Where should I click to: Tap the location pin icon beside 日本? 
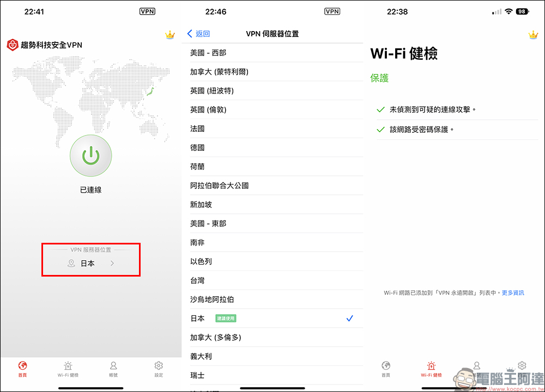click(x=71, y=263)
